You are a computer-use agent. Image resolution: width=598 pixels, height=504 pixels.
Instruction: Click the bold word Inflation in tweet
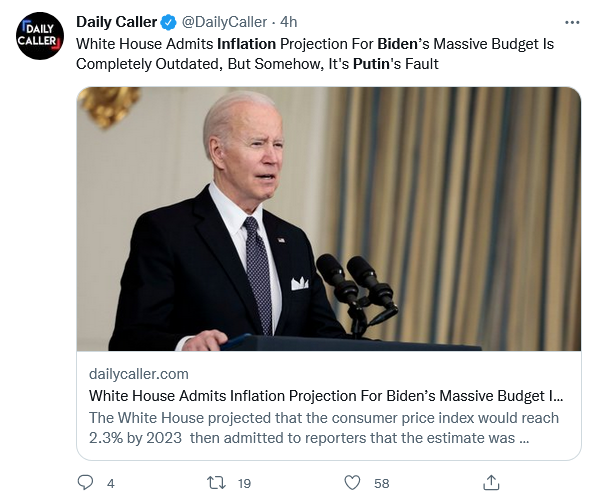[x=246, y=44]
